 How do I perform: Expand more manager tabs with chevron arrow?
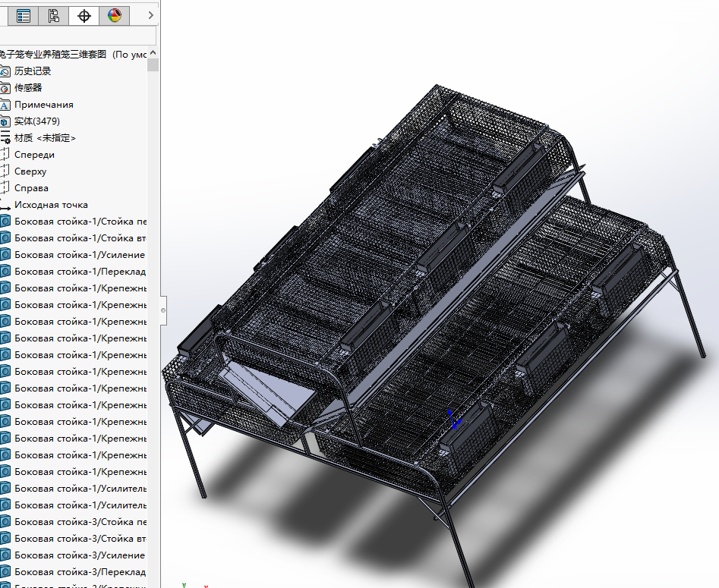click(150, 16)
